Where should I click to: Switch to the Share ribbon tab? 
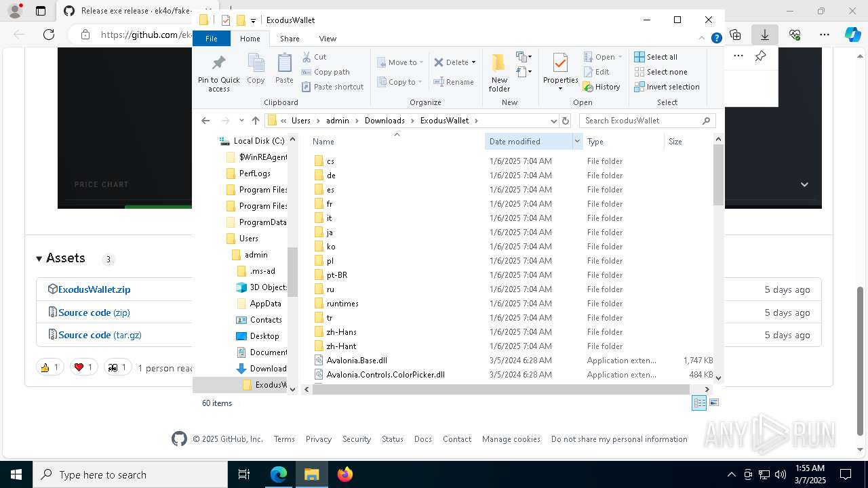pos(290,39)
